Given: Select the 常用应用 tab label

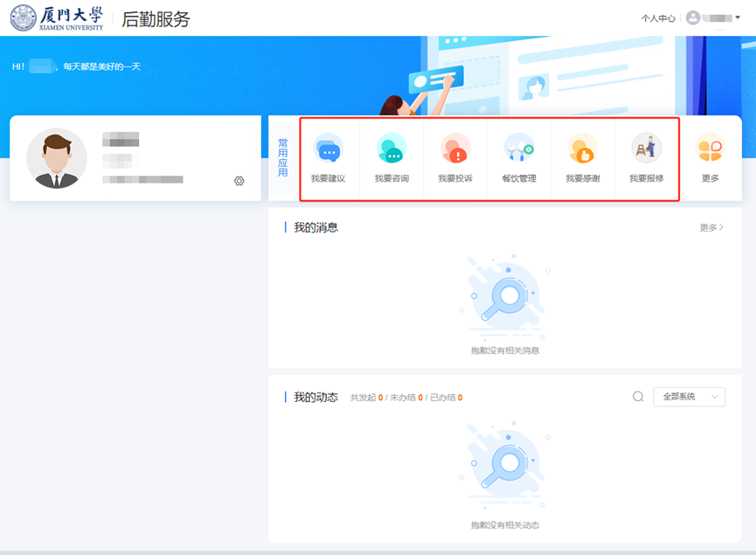Looking at the screenshot, I should coord(282,157).
